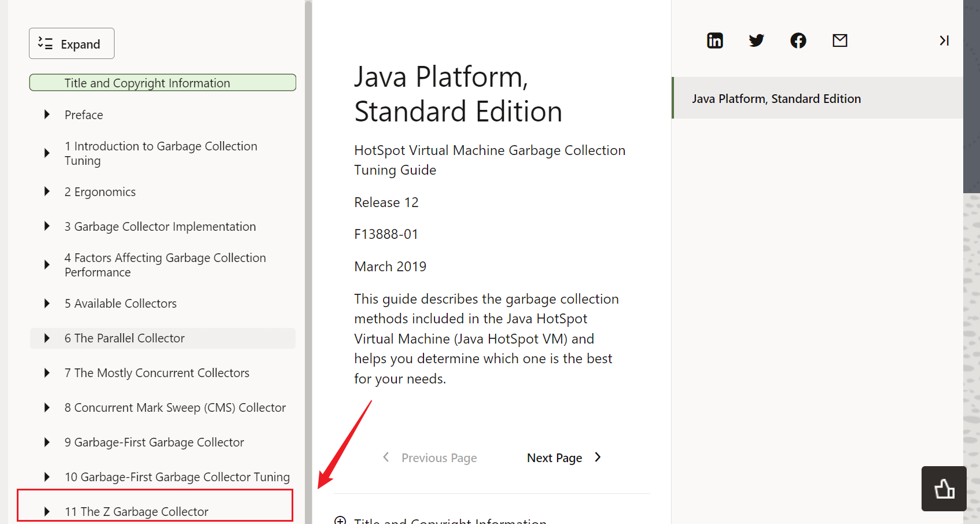Share page via Twitter icon

(756, 40)
